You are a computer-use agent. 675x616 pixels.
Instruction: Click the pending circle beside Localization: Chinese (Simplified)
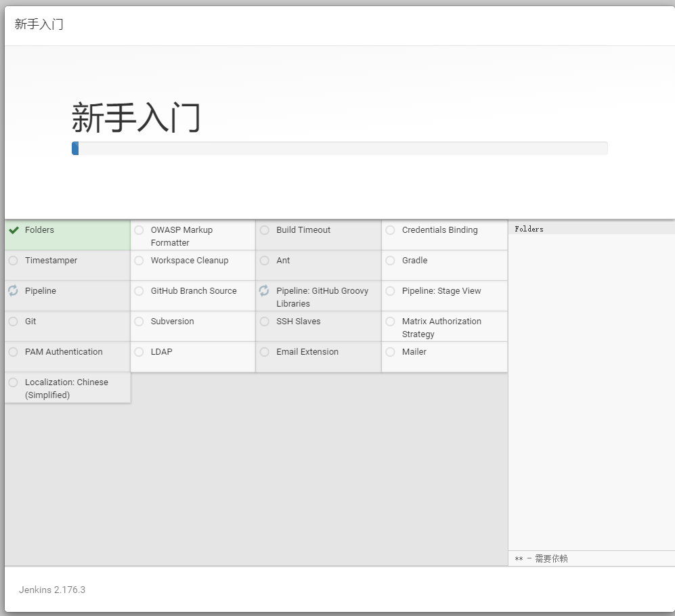coord(14,382)
